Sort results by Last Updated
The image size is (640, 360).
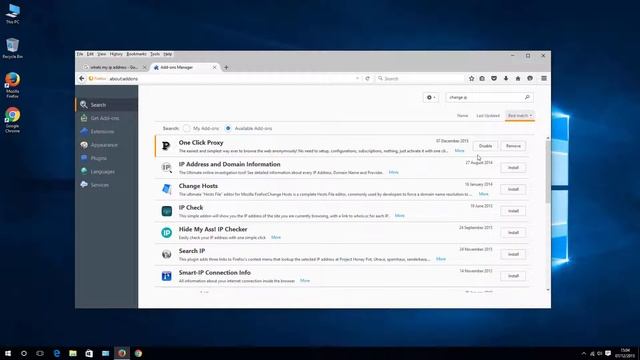[x=488, y=116]
